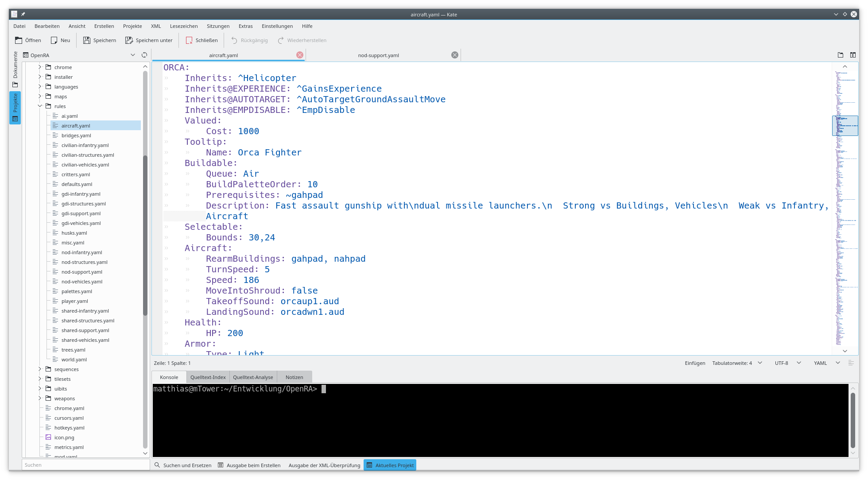Toggle the Einfügen insert mode
The height and width of the screenshot is (480, 868).
click(695, 363)
